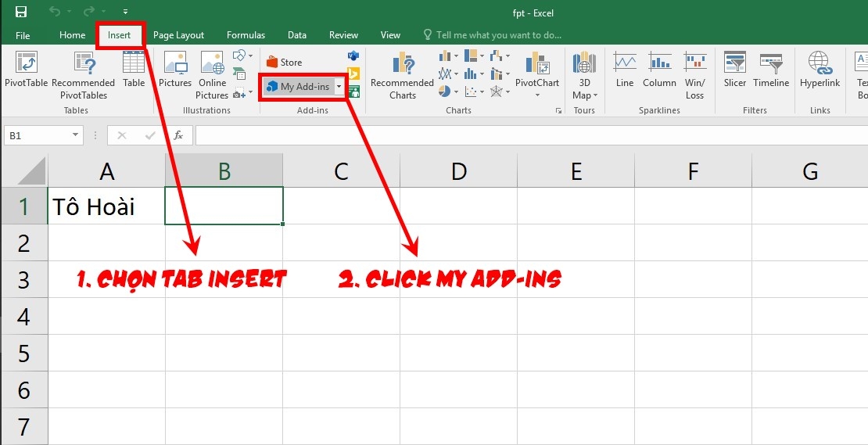
Task: Insert a Timeline filter
Action: pyautogui.click(x=771, y=69)
